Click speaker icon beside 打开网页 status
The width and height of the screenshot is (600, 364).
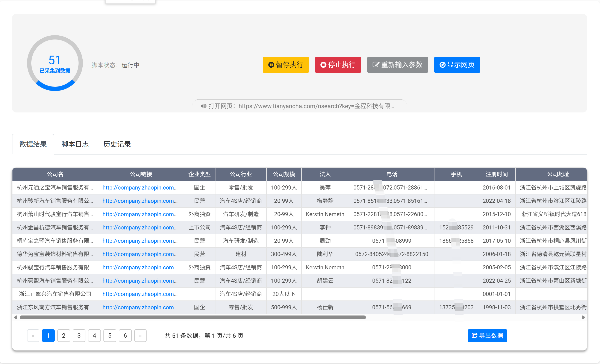click(203, 106)
